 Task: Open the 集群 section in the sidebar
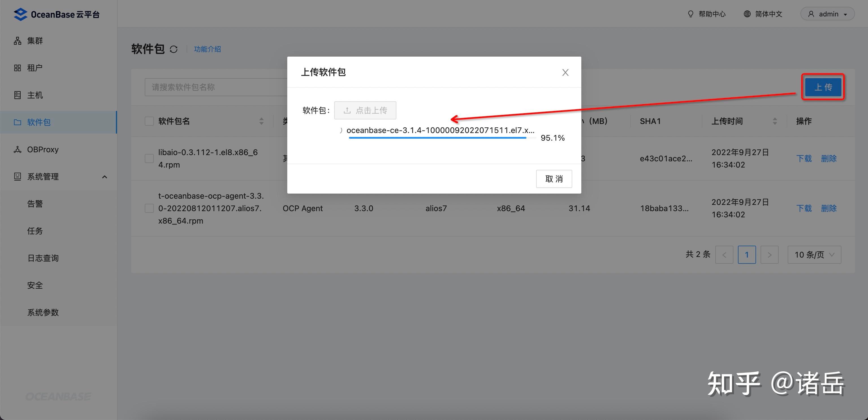(x=34, y=40)
